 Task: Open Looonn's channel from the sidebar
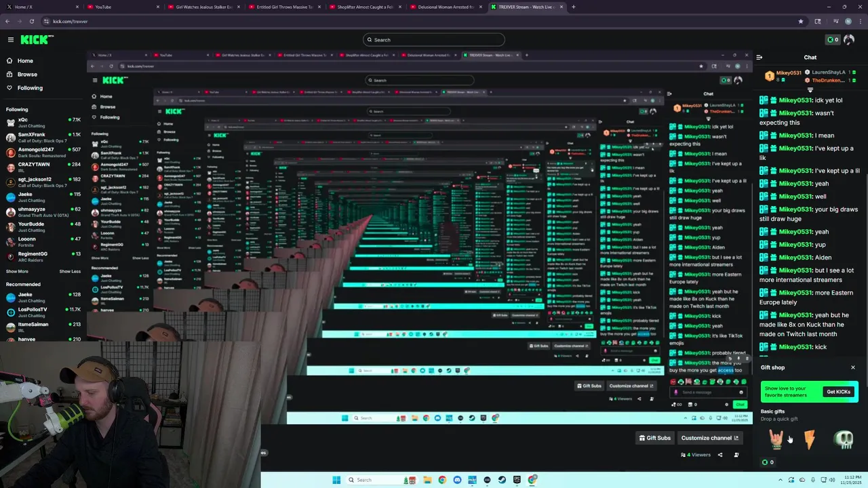click(43, 241)
